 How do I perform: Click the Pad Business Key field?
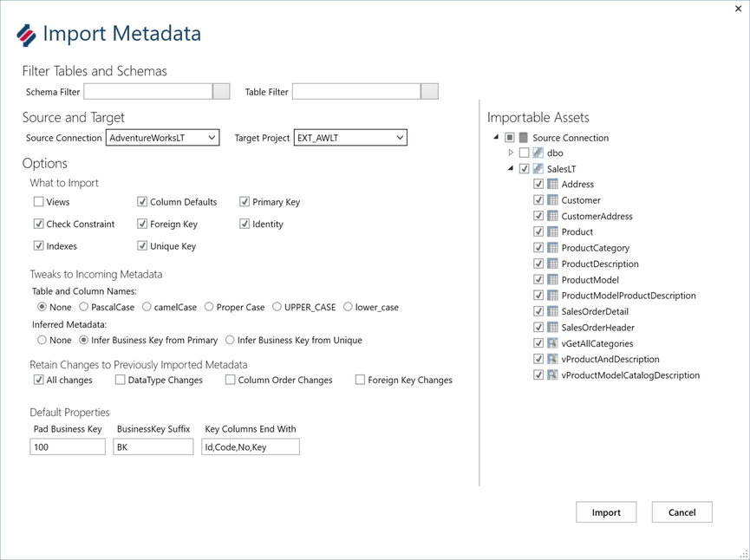point(68,446)
